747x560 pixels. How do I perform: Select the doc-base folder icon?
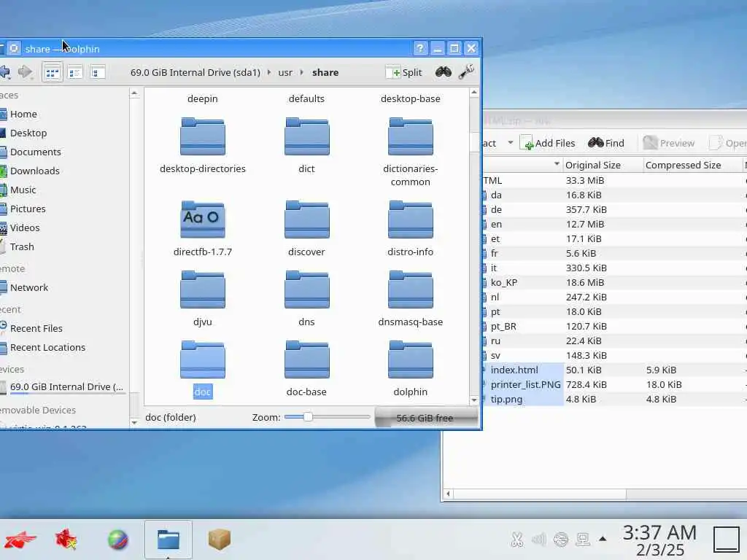click(307, 359)
